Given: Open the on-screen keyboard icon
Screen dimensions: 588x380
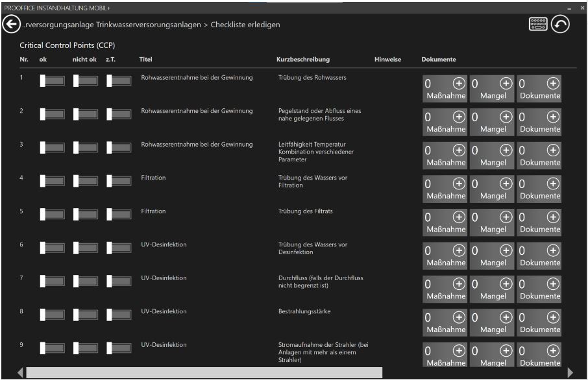Looking at the screenshot, I should (538, 25).
